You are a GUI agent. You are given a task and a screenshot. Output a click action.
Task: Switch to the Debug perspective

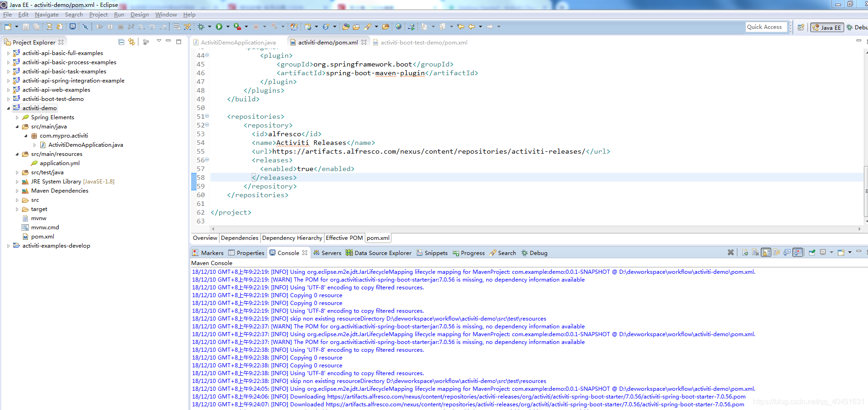[857, 28]
